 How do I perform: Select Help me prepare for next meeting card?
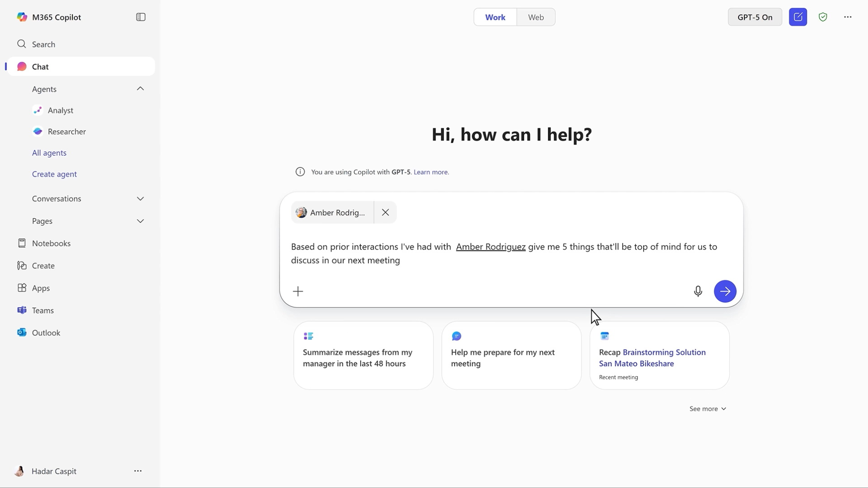(511, 356)
